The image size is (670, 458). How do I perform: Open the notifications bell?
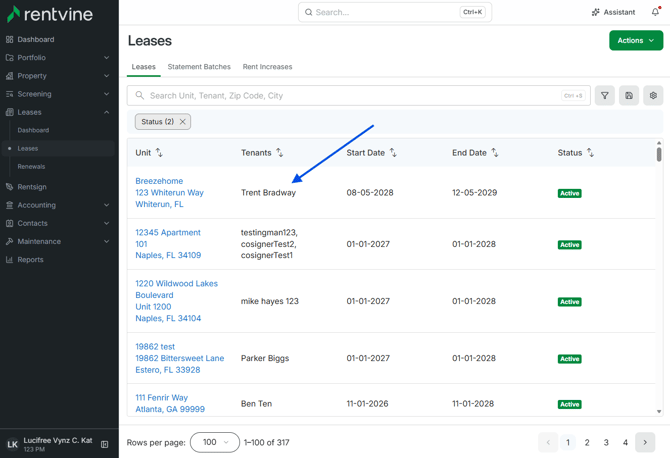tap(655, 12)
